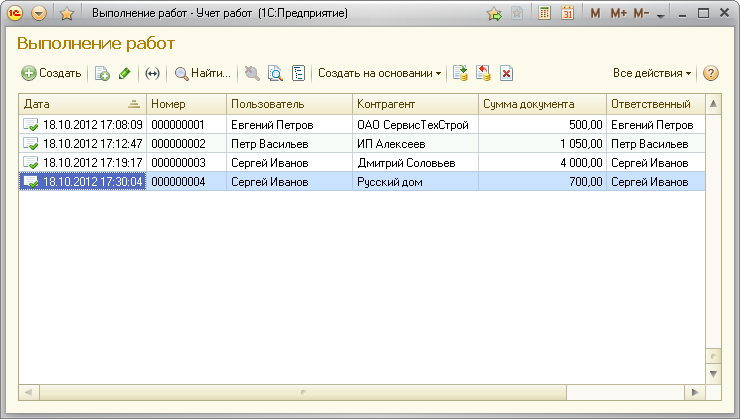740x419 pixels.
Task: Click the cancel search icon
Action: [x=252, y=73]
